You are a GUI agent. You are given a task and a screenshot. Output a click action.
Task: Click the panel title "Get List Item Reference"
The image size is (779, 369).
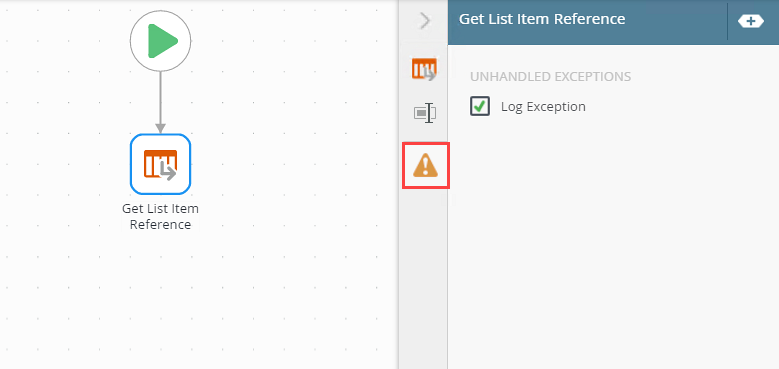click(542, 19)
